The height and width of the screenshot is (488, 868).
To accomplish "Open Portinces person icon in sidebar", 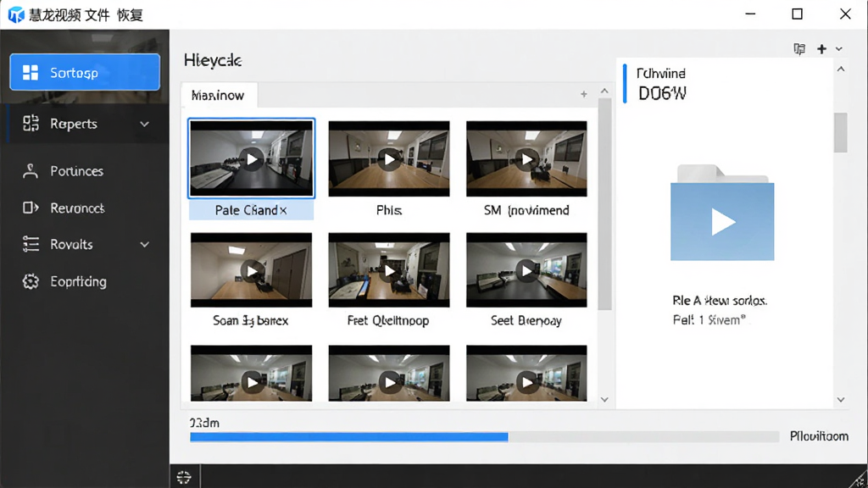I will [x=31, y=171].
